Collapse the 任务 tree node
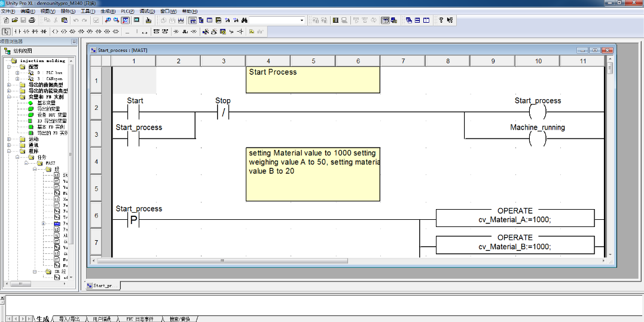 pos(18,157)
